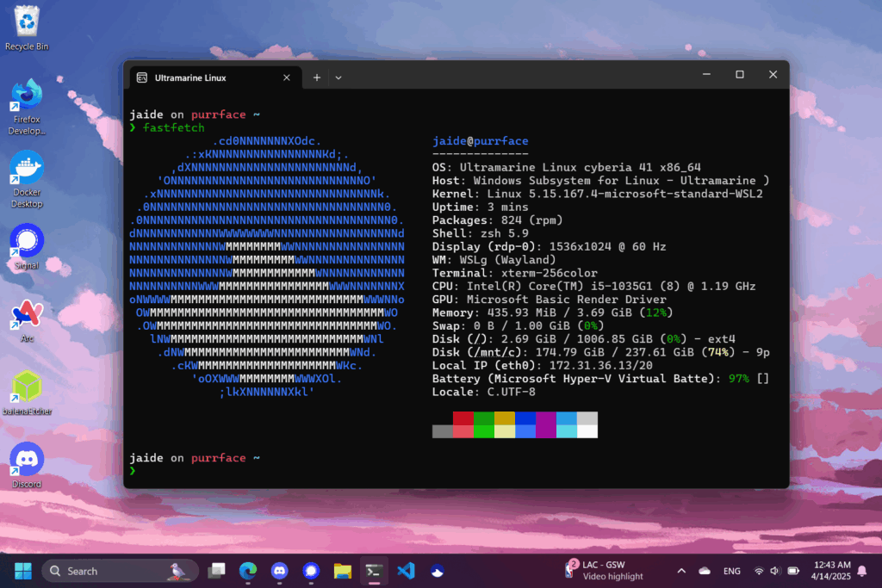
Task: Click the Swap: 0 B / 1.00 GiB line
Action: pos(518,326)
